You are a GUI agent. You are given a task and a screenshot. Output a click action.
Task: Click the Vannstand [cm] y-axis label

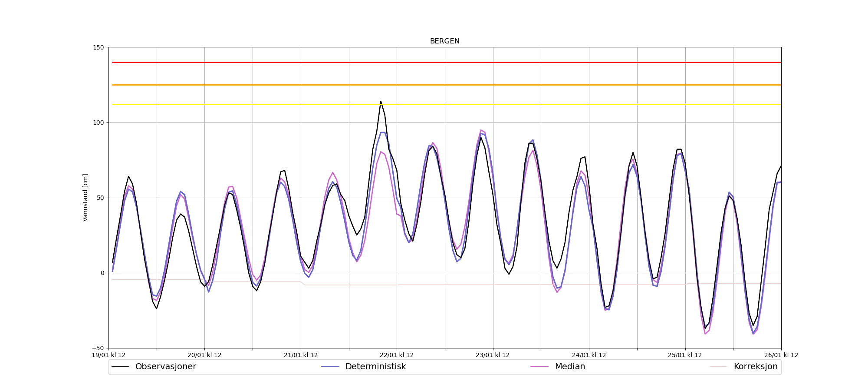coord(85,198)
